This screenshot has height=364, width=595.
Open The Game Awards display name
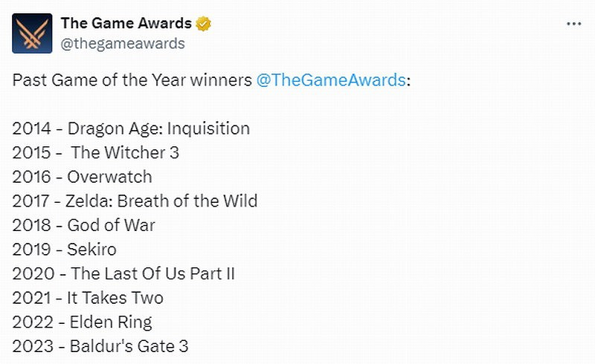(126, 24)
